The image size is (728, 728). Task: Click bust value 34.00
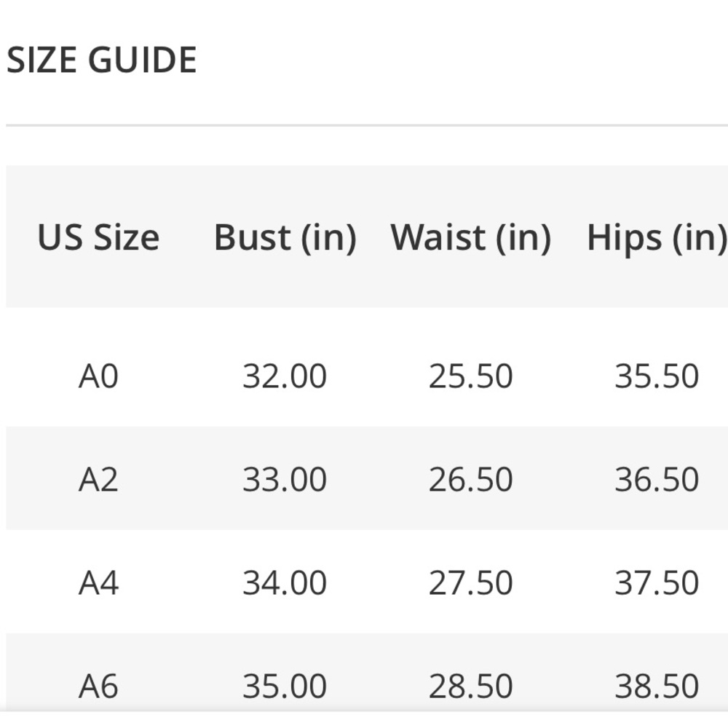pyautogui.click(x=285, y=583)
